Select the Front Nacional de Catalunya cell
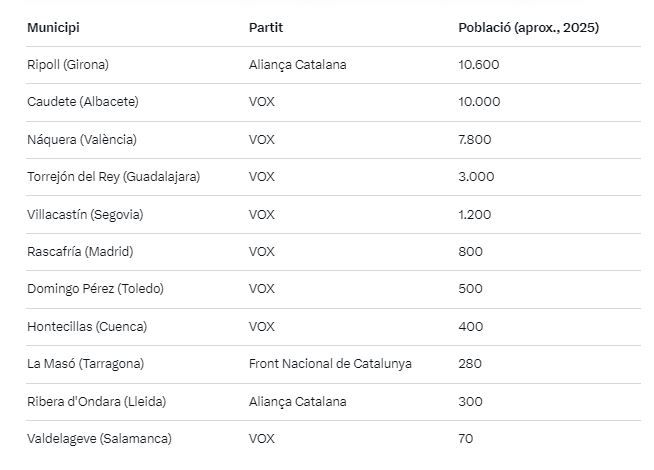This screenshot has height=470, width=654. pyautogui.click(x=330, y=364)
